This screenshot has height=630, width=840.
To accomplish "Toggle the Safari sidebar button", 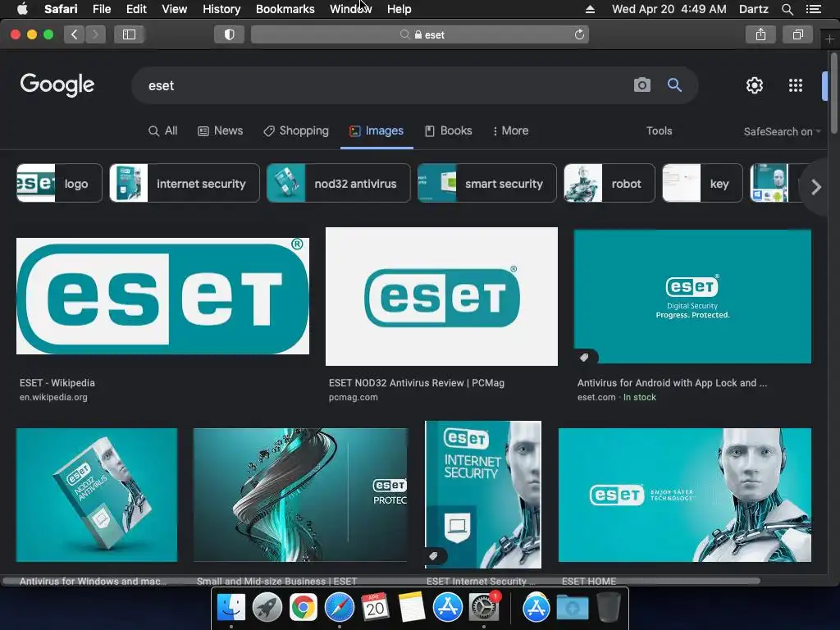I will coord(129,34).
